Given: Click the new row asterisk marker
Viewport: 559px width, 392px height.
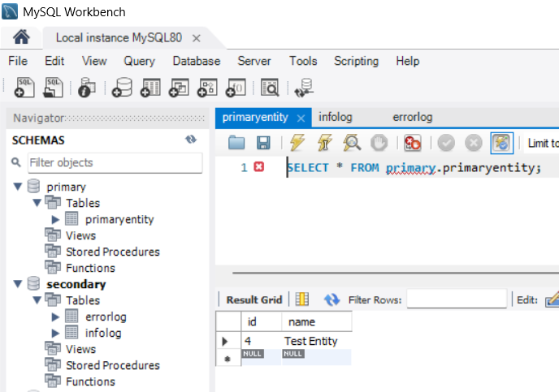Looking at the screenshot, I should tap(228, 358).
